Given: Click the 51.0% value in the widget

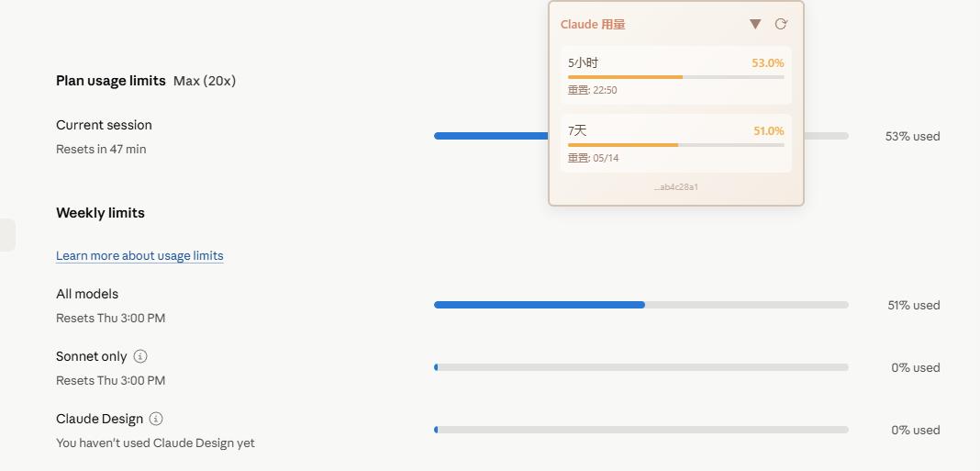Looking at the screenshot, I should pos(769,130).
